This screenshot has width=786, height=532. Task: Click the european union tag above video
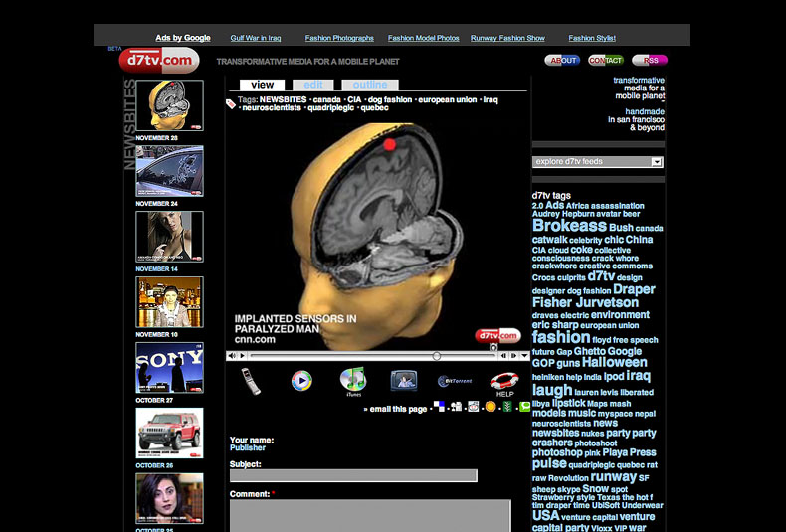click(x=447, y=100)
